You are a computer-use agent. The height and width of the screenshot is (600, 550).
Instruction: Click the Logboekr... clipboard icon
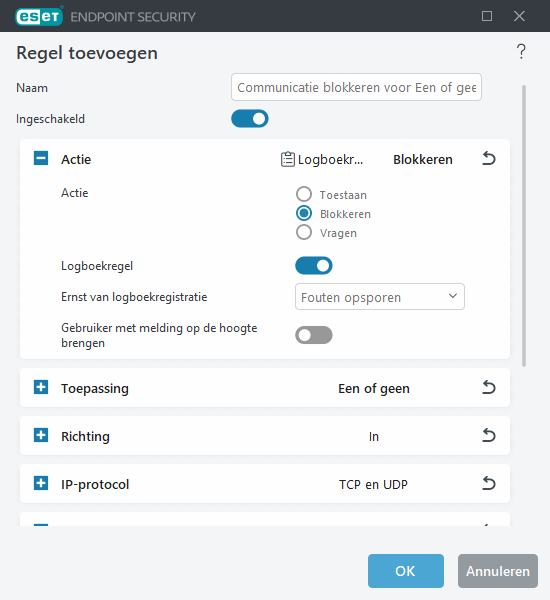288,159
